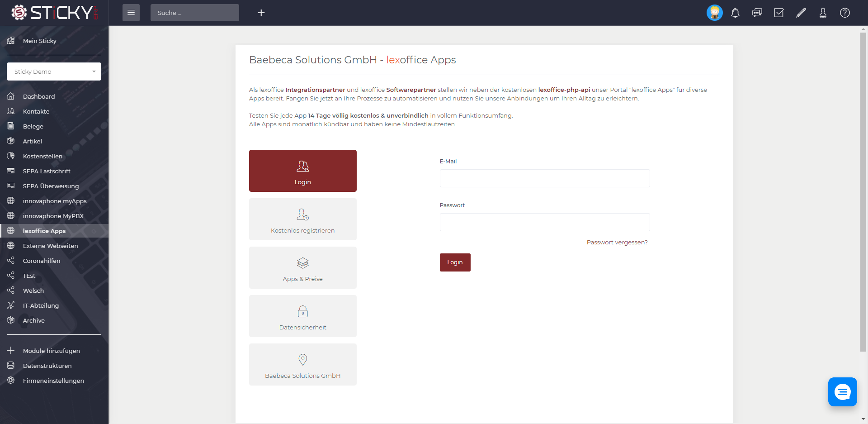Image resolution: width=868 pixels, height=424 pixels.
Task: Click the Softwarepartner link
Action: pyautogui.click(x=411, y=90)
